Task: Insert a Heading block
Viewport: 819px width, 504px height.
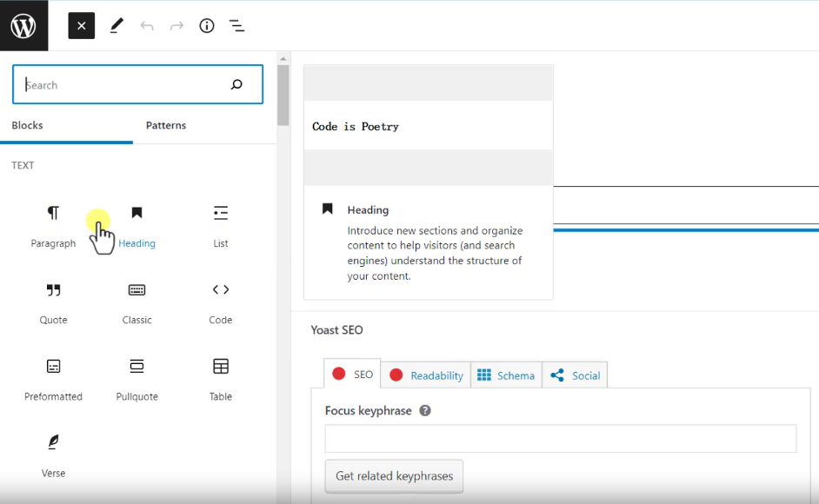Action: (x=136, y=225)
